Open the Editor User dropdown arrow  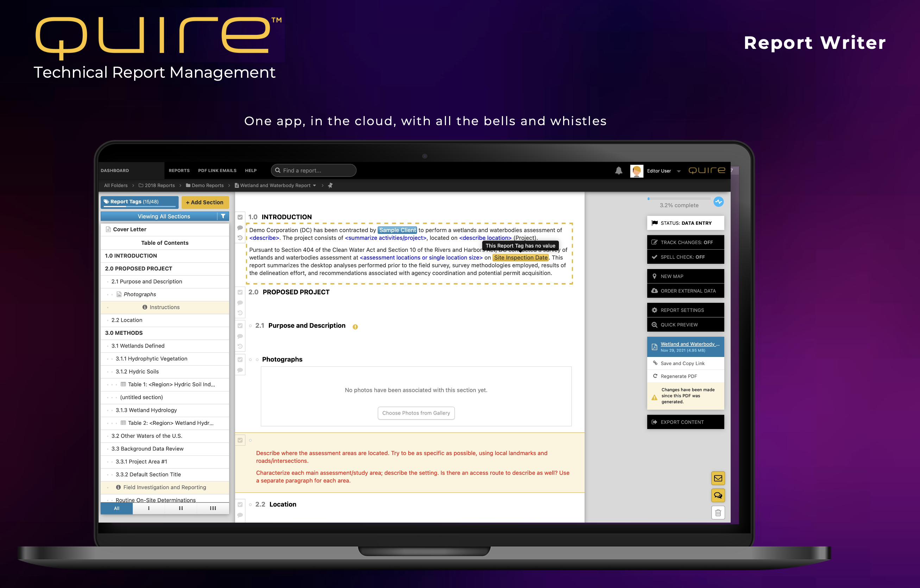679,171
